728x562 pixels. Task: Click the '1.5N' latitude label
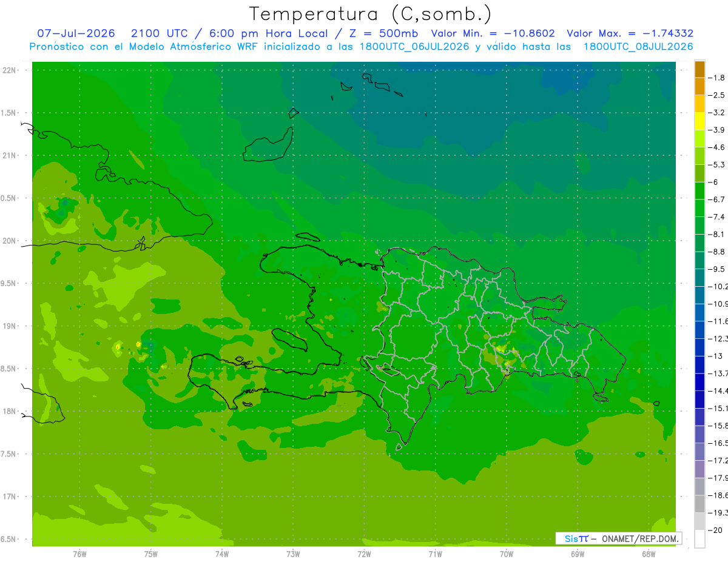click(9, 113)
